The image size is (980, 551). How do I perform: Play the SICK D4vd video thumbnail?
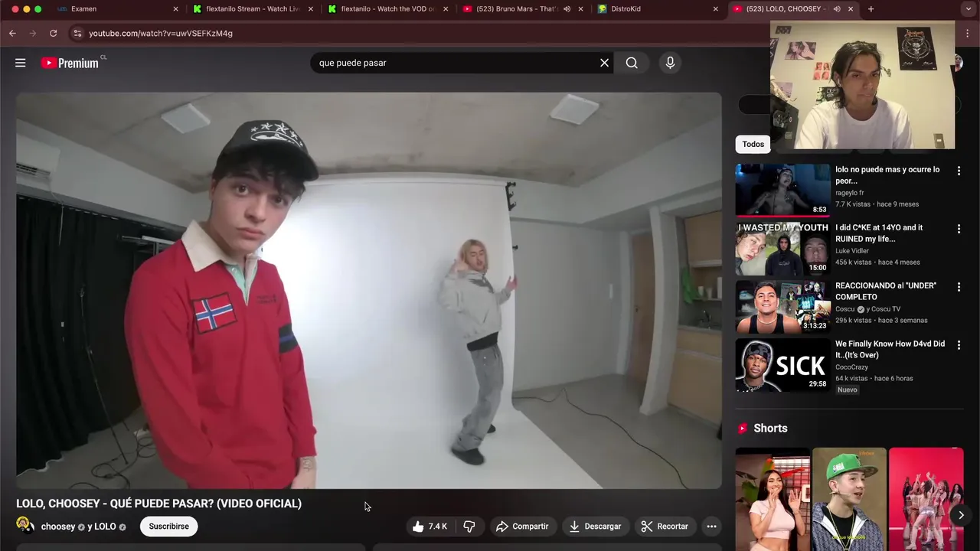782,364
